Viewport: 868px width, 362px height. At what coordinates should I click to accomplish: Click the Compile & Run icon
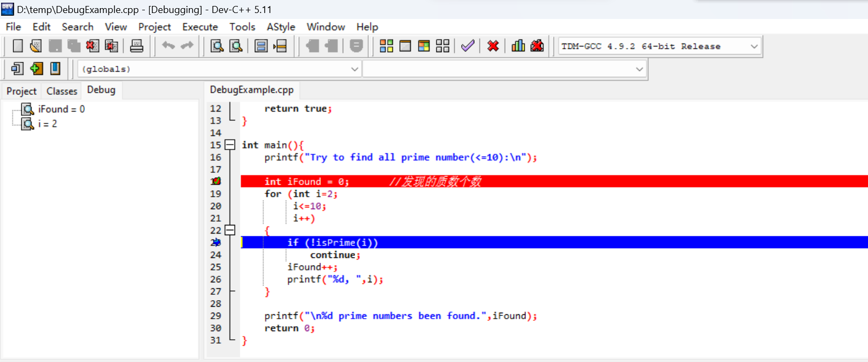pyautogui.click(x=424, y=46)
